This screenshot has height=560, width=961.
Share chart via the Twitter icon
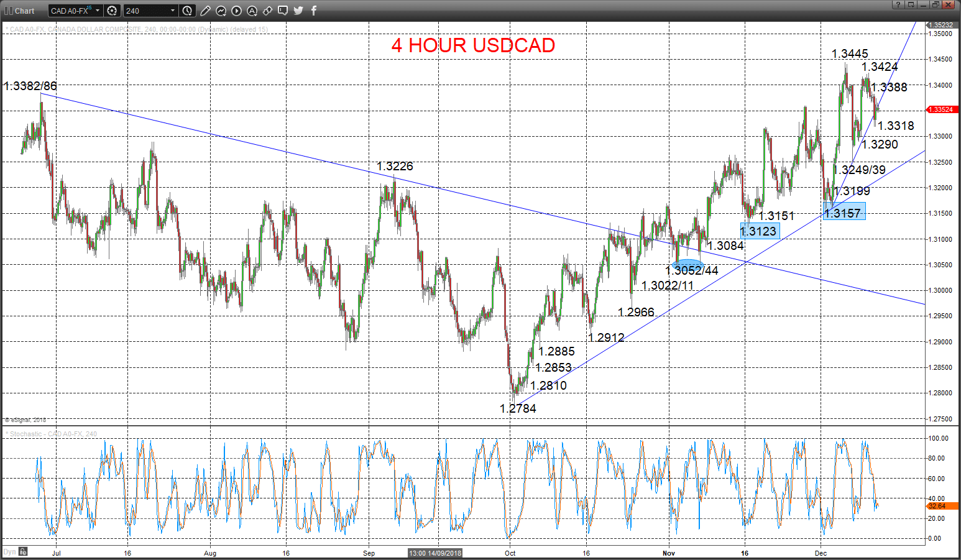coord(298,11)
